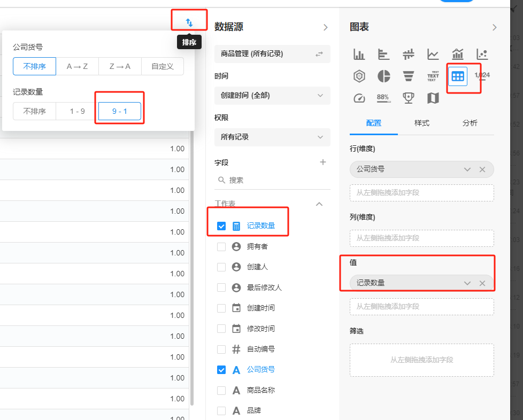
Task: Select the 88% progress bar chart type
Action: tap(383, 98)
